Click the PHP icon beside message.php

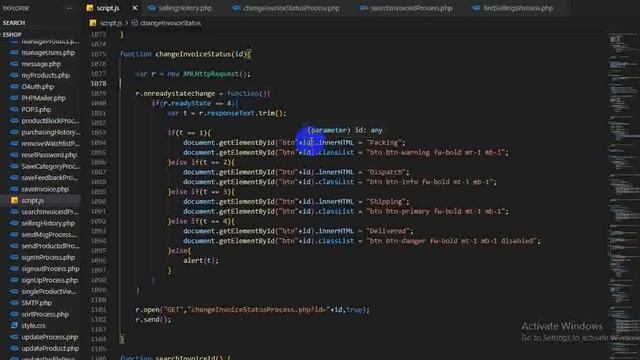pos(14,64)
